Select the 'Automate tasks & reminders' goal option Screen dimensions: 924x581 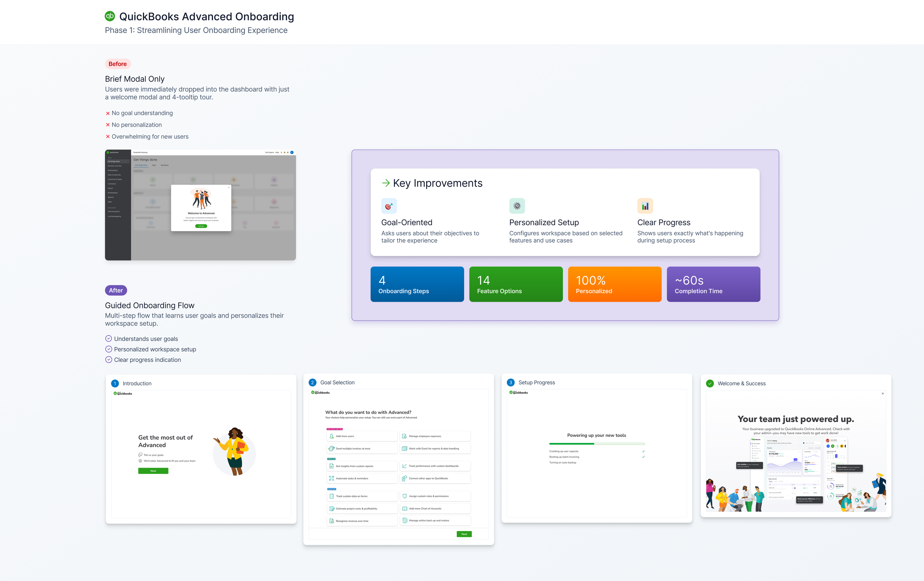point(361,479)
